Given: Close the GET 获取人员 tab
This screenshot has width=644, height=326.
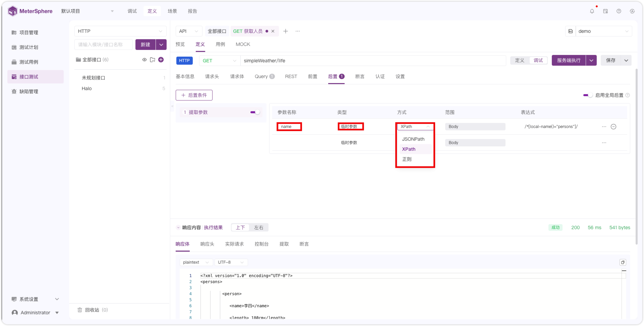Looking at the screenshot, I should (x=273, y=31).
